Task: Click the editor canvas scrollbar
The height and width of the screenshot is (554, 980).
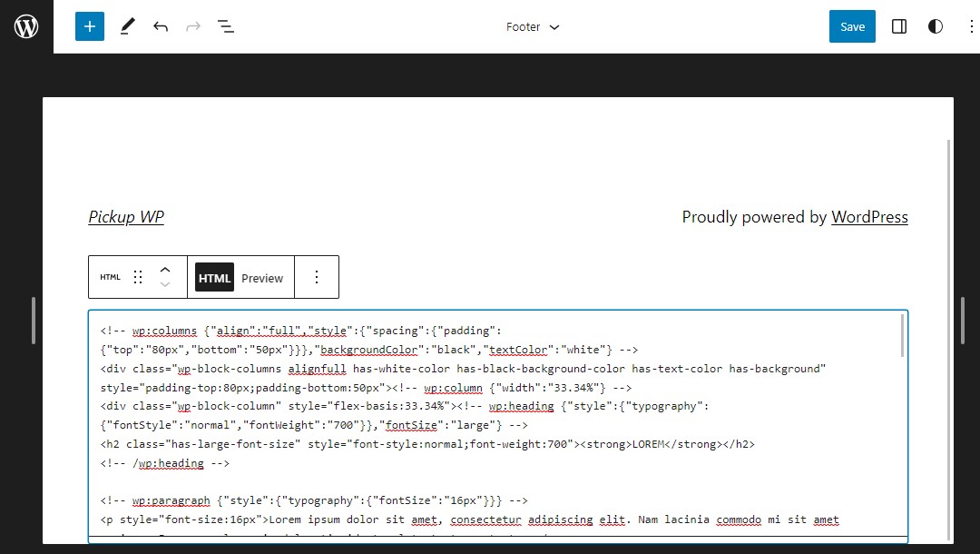Action: [949, 340]
